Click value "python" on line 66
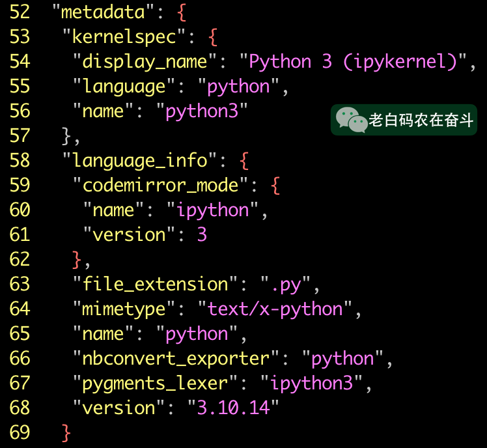Image resolution: width=487 pixels, height=448 pixels. [342, 359]
